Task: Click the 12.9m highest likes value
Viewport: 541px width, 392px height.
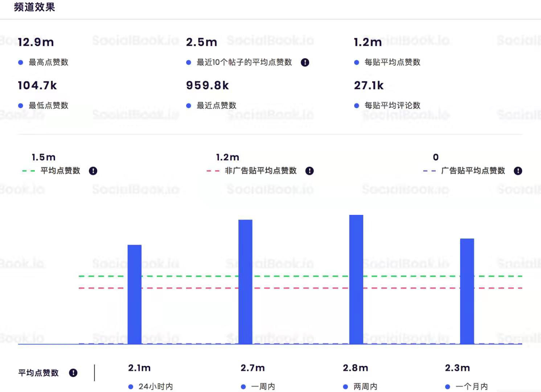Action: coord(36,42)
